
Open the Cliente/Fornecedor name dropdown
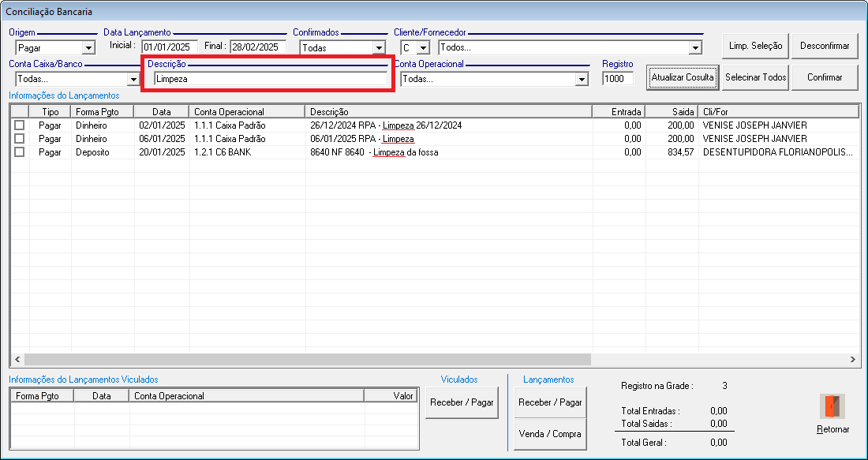[695, 48]
